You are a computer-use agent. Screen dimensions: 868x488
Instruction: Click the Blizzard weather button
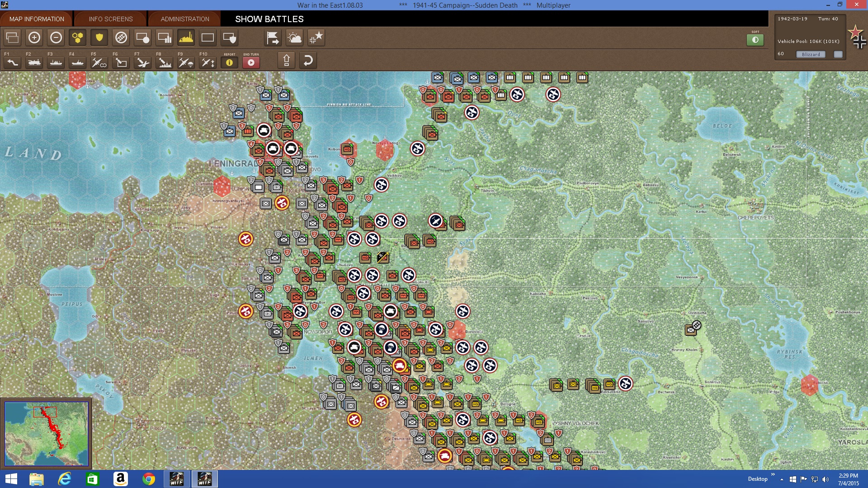click(811, 54)
